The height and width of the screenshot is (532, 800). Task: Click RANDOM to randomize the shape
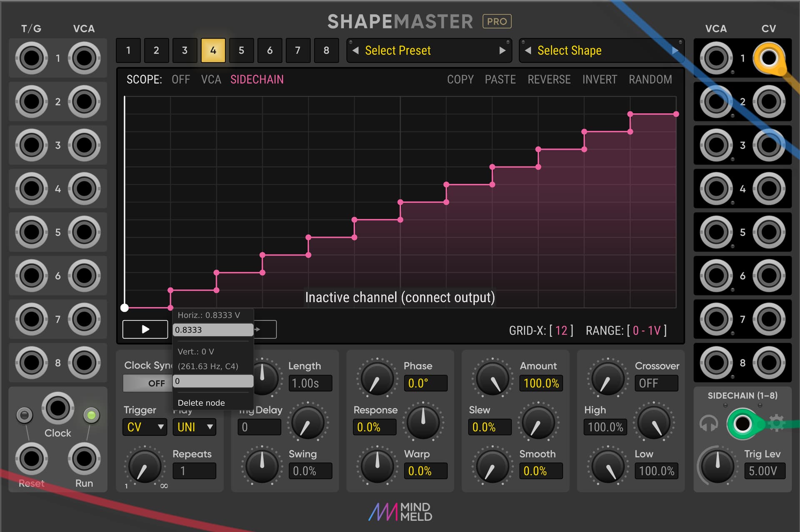(x=650, y=80)
